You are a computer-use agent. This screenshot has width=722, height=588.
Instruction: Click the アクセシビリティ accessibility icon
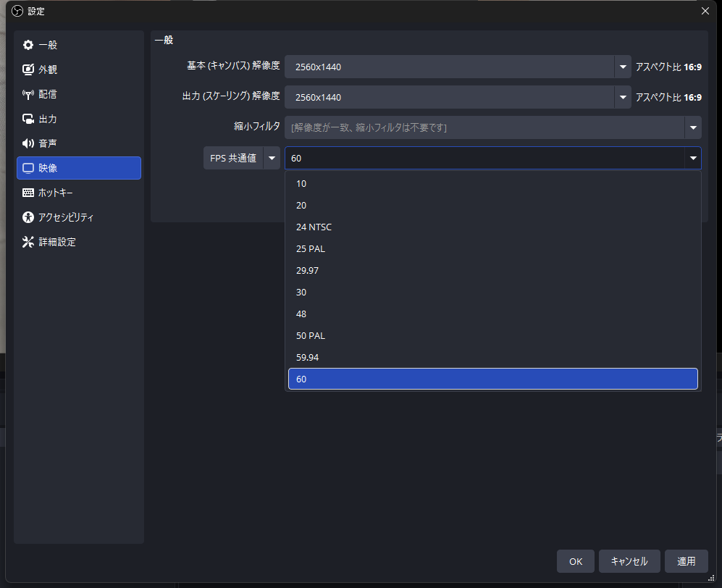click(x=28, y=217)
